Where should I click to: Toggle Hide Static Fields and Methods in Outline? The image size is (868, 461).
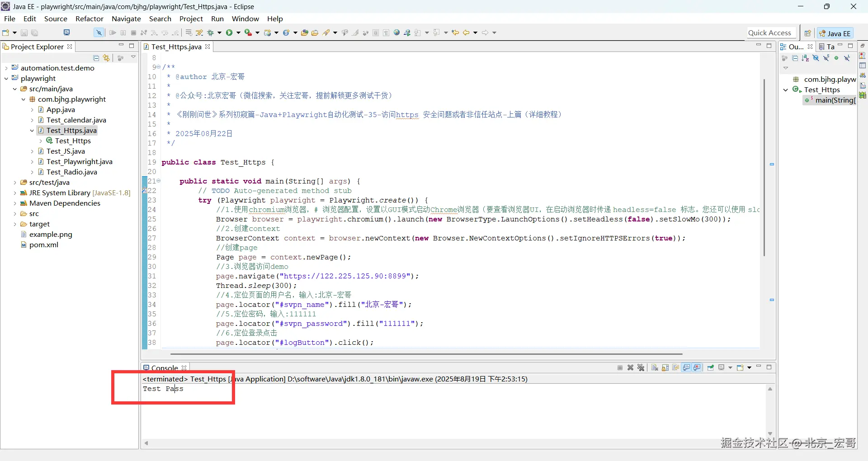pos(826,58)
